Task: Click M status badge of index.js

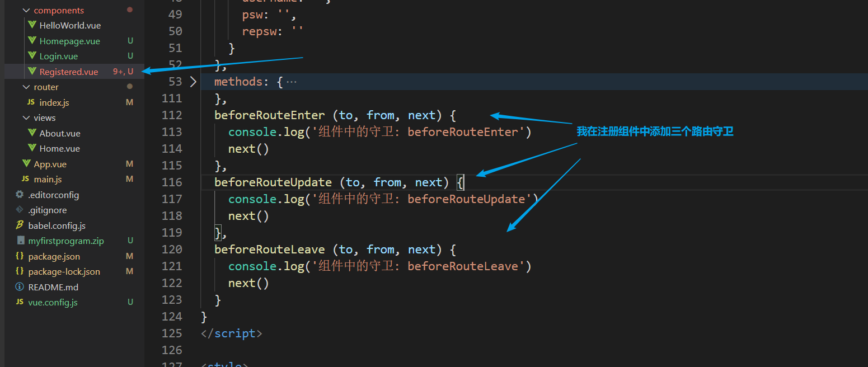Action: 130,102
